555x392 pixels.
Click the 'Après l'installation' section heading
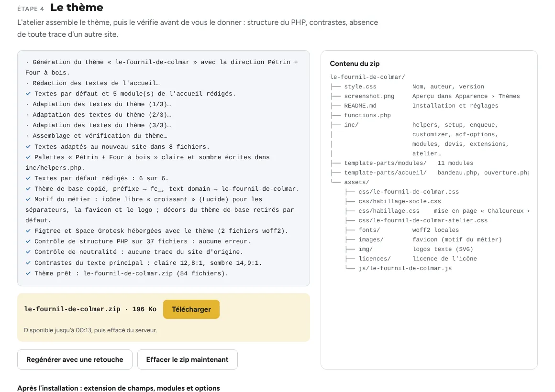point(119,388)
